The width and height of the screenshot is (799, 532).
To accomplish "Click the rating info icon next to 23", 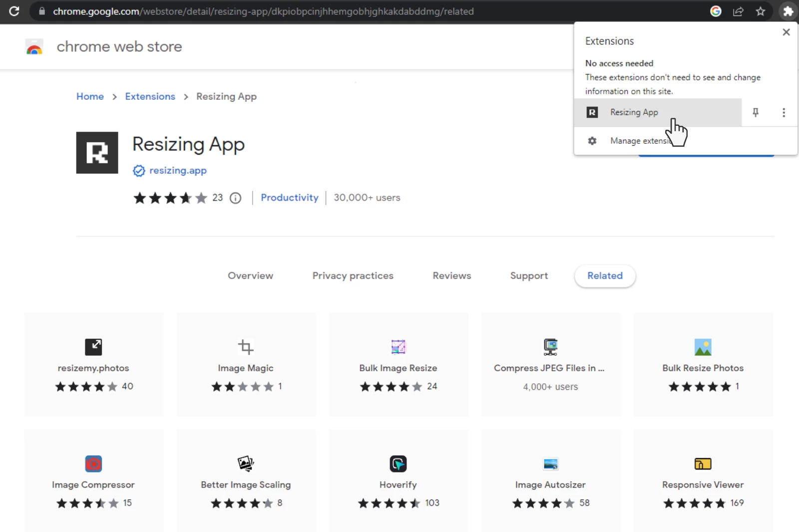I will [235, 198].
